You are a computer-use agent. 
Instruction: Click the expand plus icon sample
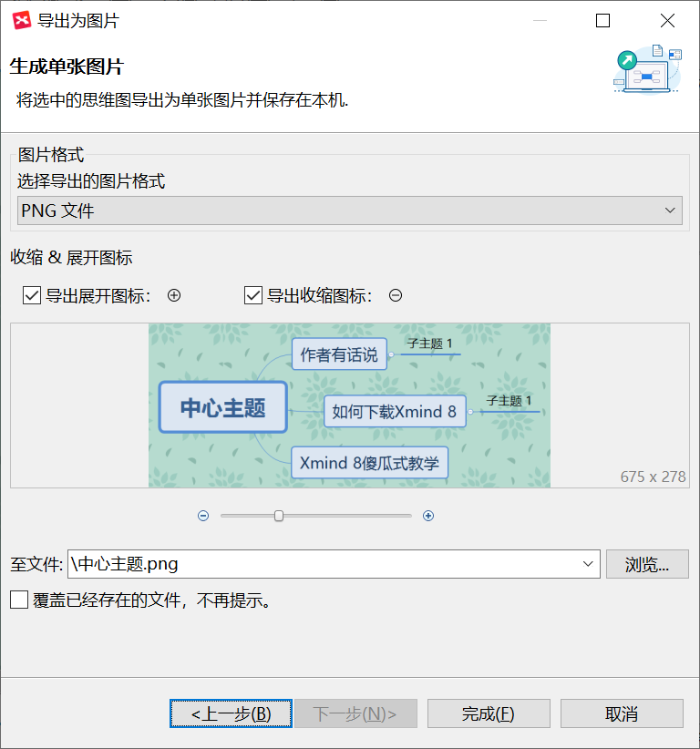coord(174,296)
